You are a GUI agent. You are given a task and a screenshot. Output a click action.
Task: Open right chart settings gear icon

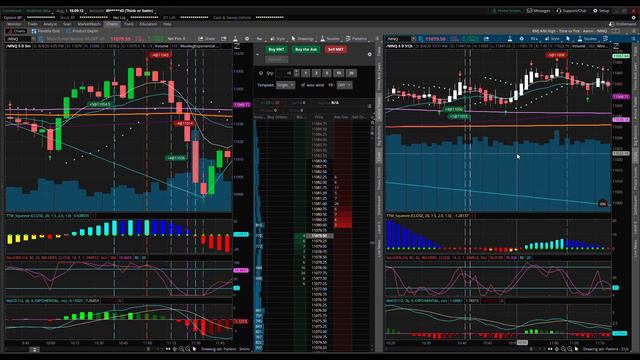tap(522, 39)
